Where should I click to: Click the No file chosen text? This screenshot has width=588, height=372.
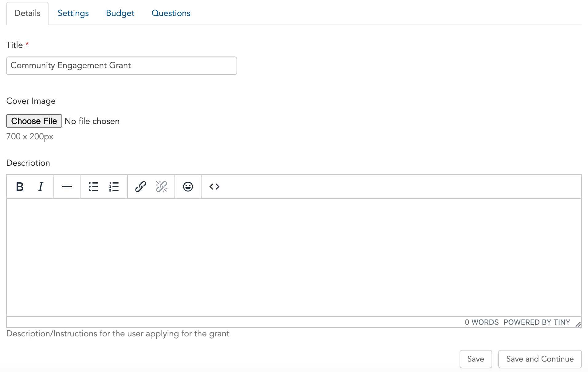point(92,121)
